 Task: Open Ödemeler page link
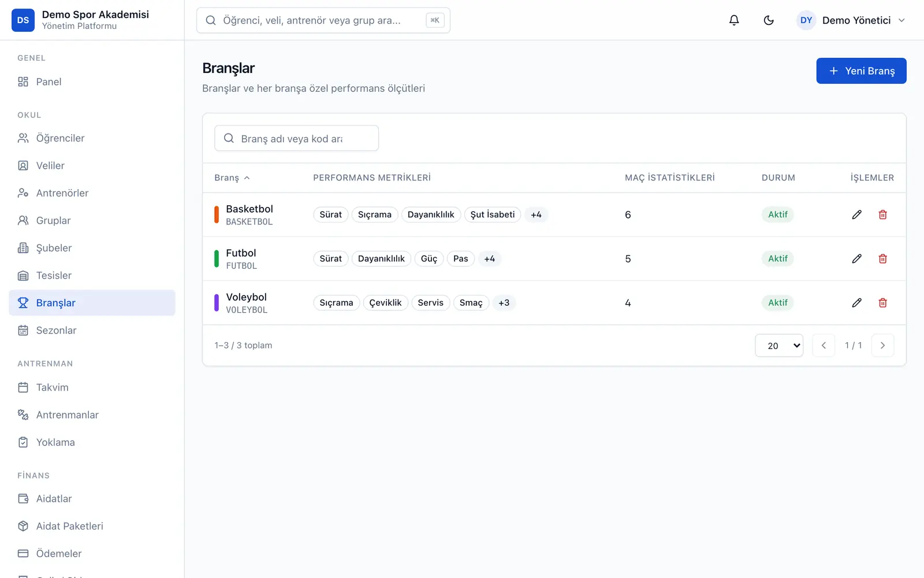[92, 554]
